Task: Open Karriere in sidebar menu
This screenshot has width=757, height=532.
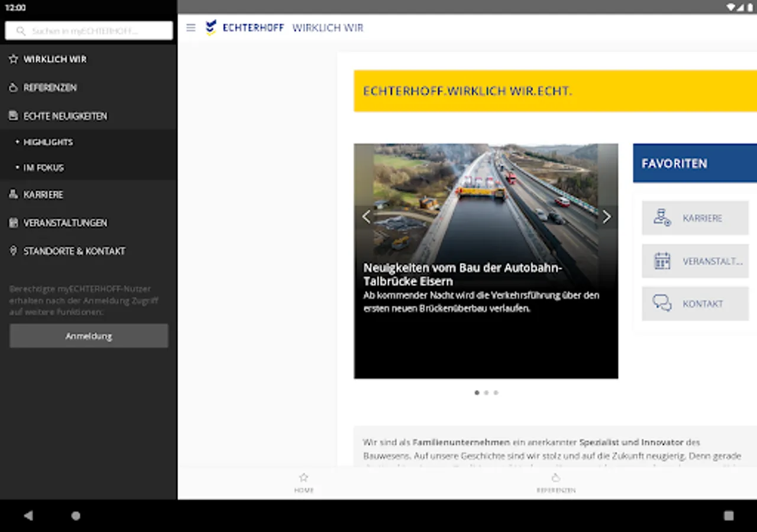Action: point(89,194)
